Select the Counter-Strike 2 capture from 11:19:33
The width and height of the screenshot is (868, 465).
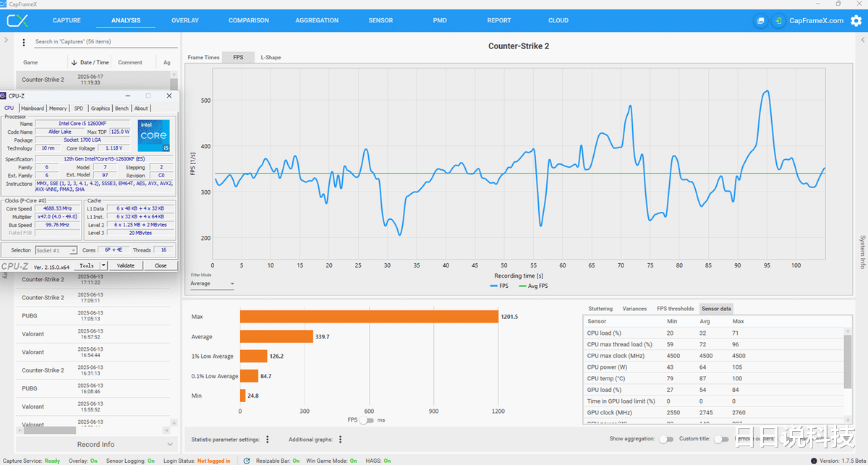point(94,80)
